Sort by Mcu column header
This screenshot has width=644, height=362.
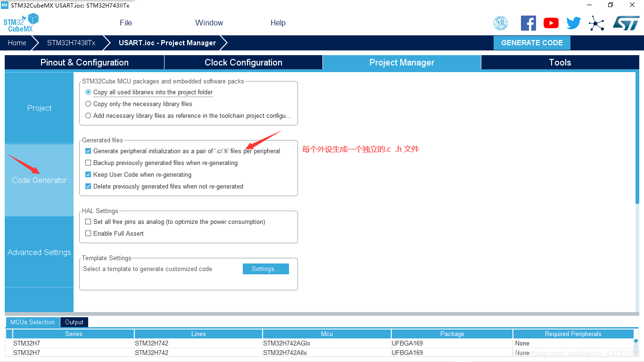tap(327, 334)
